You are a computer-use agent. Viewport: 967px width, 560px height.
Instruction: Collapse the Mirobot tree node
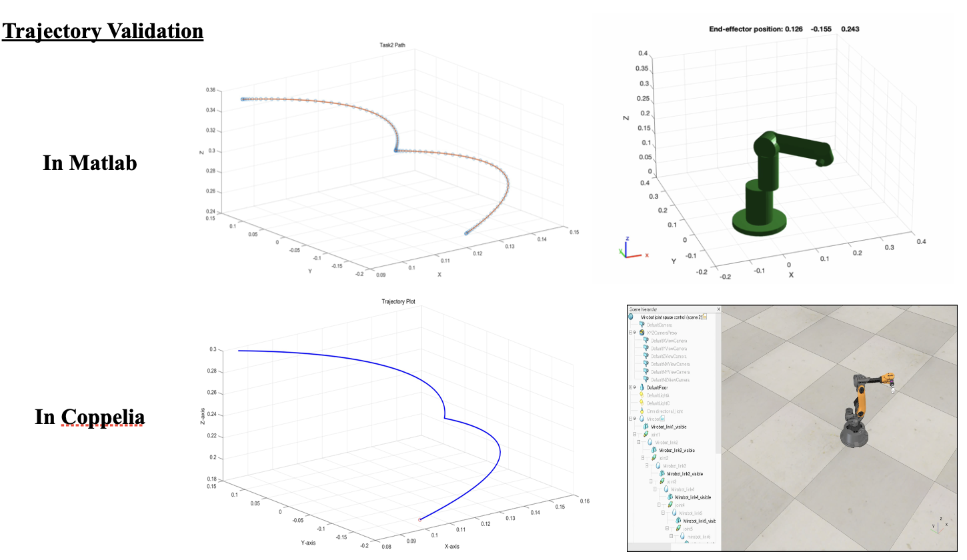(631, 419)
